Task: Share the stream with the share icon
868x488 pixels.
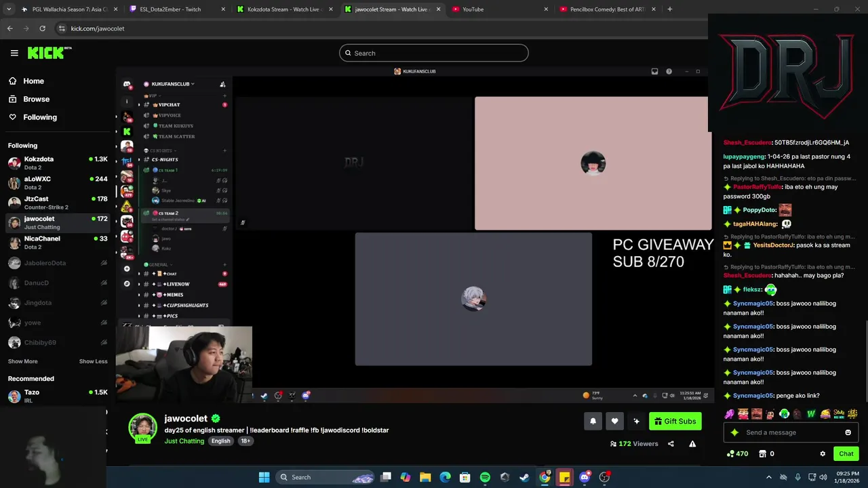Action: pyautogui.click(x=671, y=444)
